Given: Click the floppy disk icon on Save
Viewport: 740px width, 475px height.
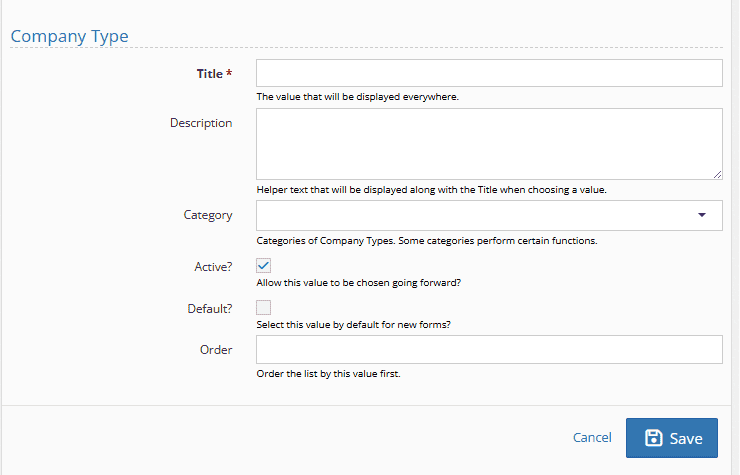Looking at the screenshot, I should coord(654,438).
